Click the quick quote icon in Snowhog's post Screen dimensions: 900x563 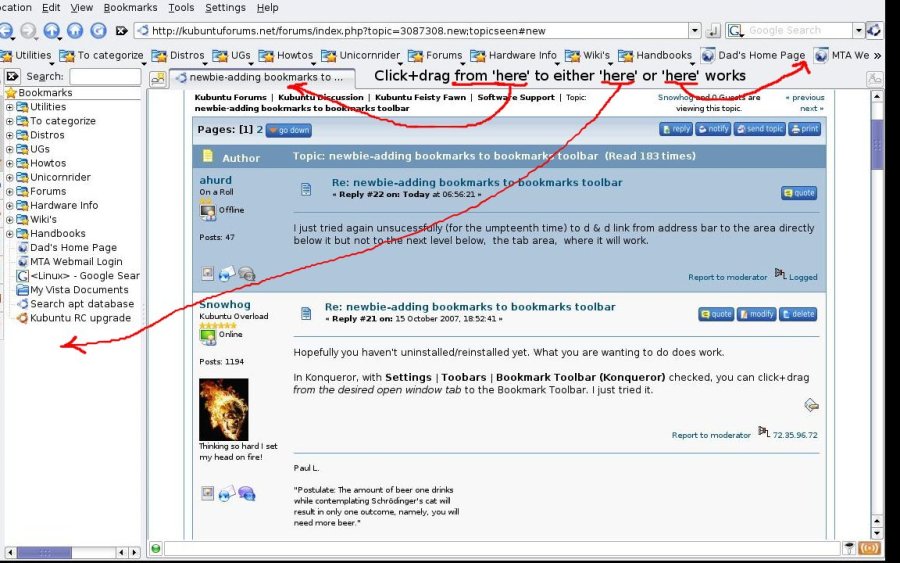811,406
